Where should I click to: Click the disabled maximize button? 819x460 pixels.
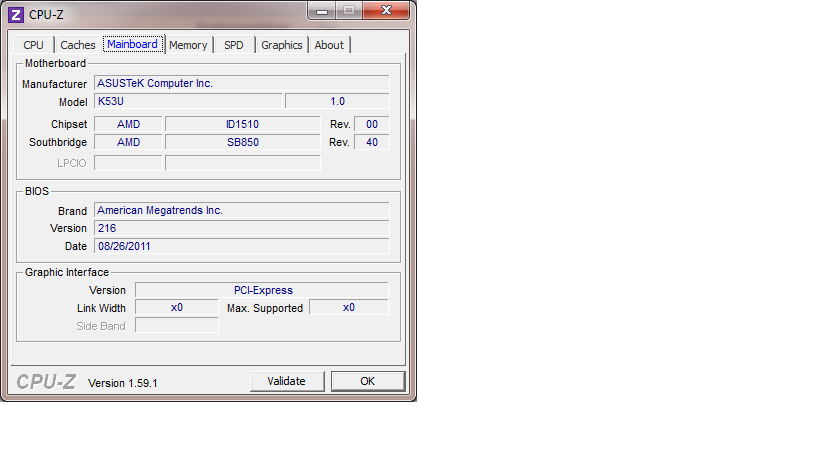[x=349, y=10]
